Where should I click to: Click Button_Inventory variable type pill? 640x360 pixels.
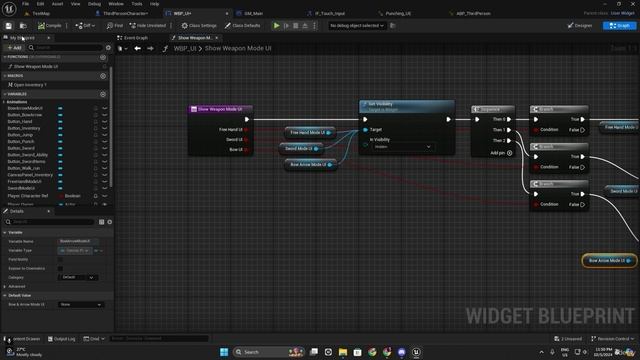click(60, 128)
